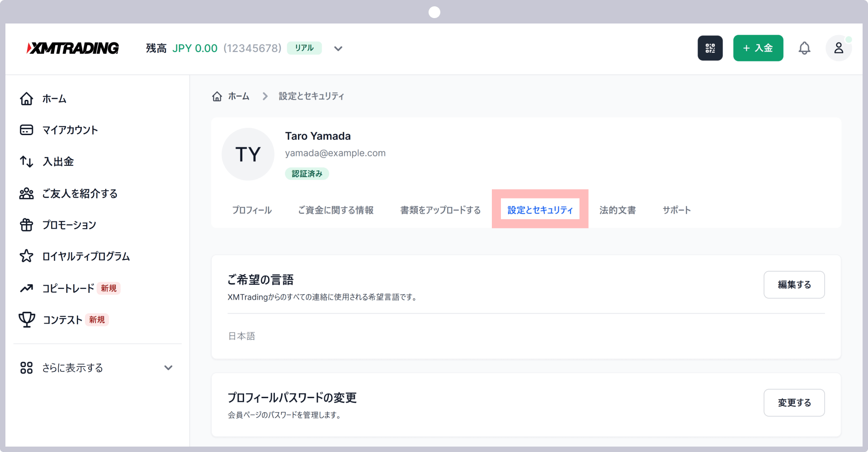Screen dimensions: 868x452
Task: Click the 新規 badge next to コンテスト
Action: [x=97, y=320]
